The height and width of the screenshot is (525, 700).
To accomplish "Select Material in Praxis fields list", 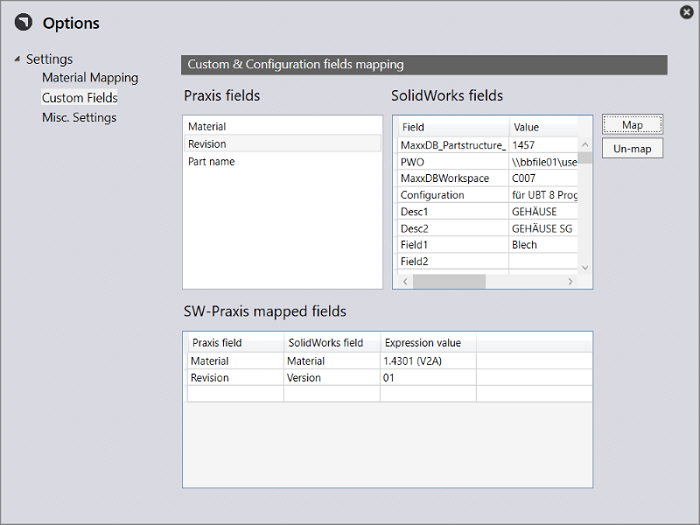I will coord(283,126).
